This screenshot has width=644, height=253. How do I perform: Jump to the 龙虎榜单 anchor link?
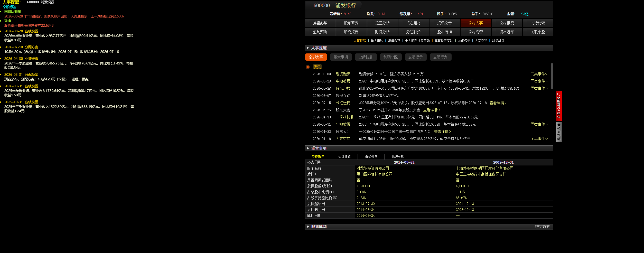point(464,41)
